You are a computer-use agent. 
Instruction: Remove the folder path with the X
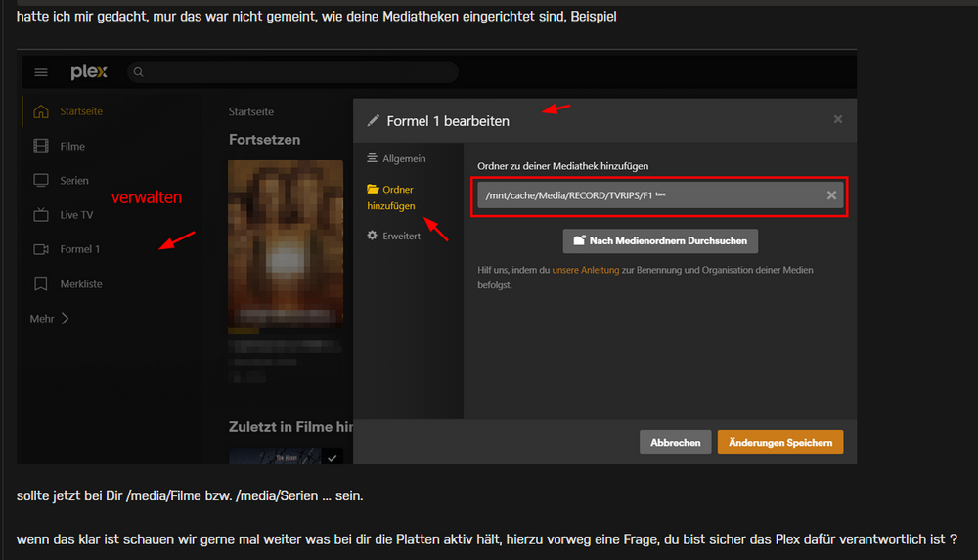tap(831, 195)
